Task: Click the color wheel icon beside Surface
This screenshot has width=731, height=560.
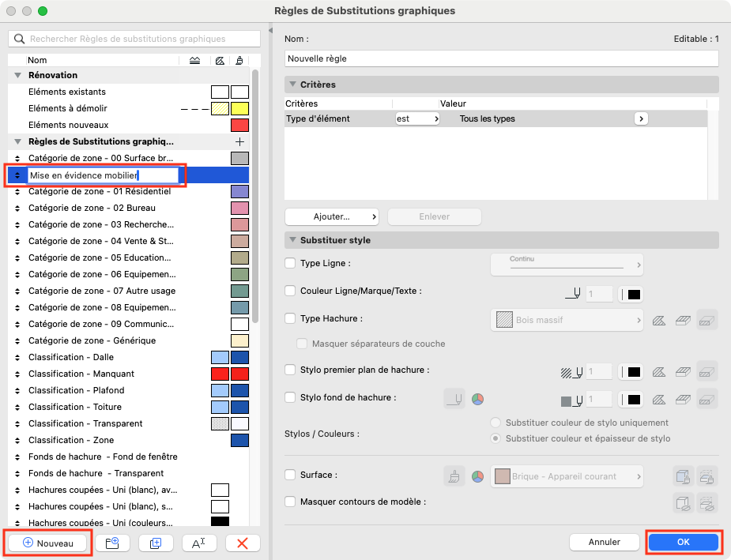Action: click(x=477, y=476)
